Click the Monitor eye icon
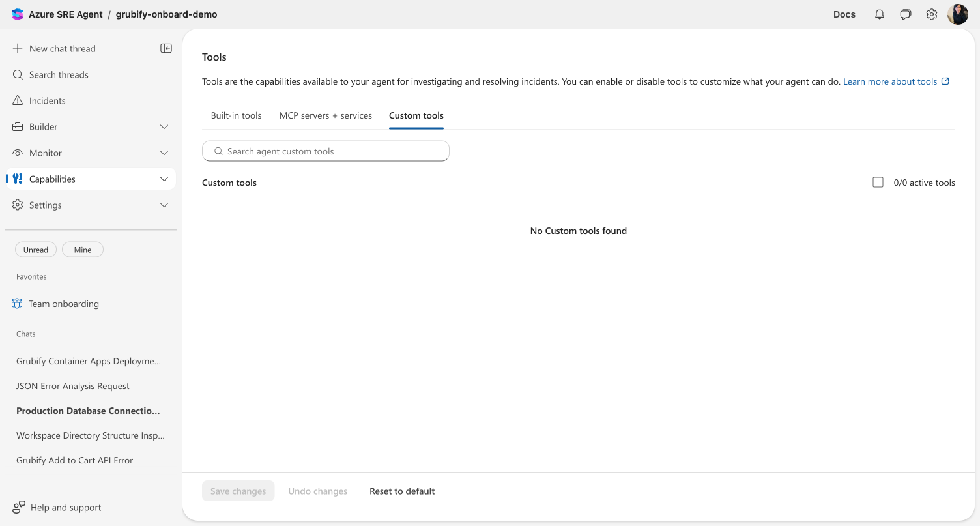The width and height of the screenshot is (980, 526). click(18, 153)
